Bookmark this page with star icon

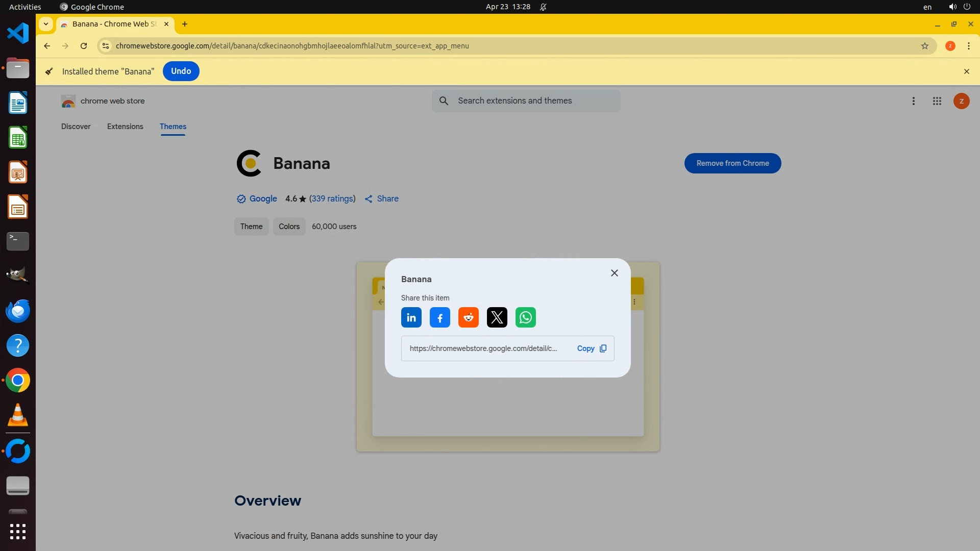pos(924,46)
